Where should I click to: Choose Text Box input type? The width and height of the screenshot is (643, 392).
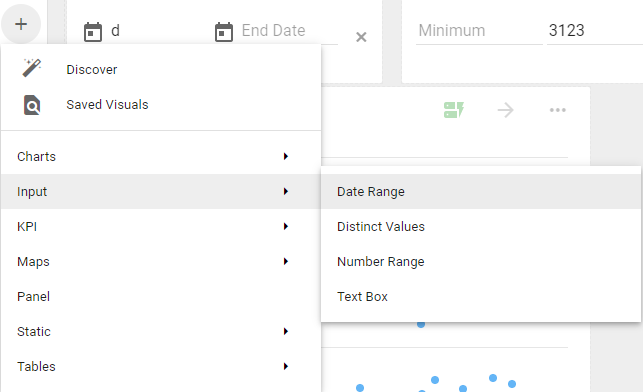tap(481, 296)
